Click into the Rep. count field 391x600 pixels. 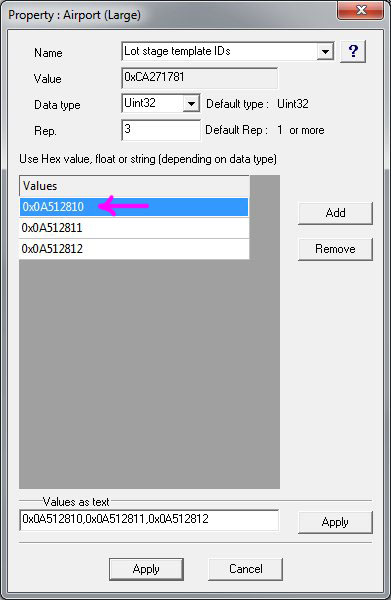pos(161,130)
